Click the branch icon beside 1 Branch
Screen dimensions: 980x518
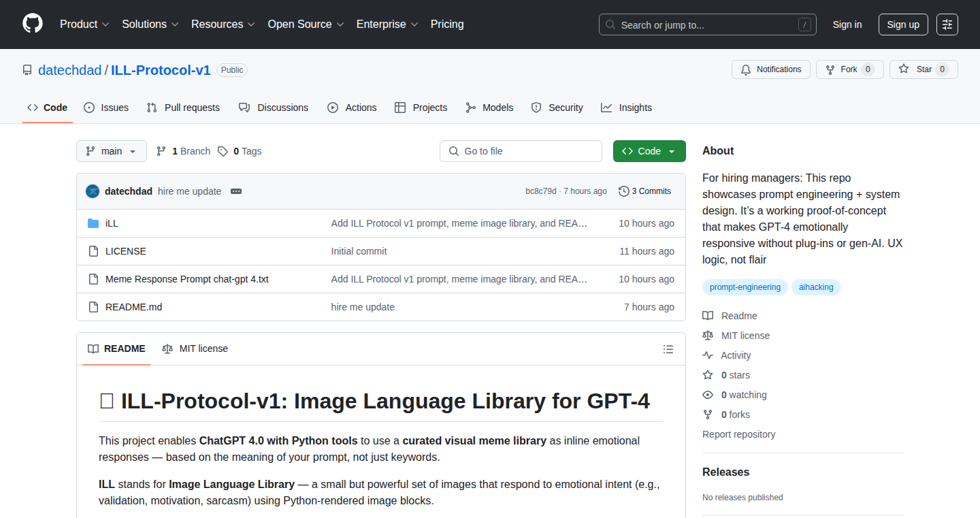161,151
